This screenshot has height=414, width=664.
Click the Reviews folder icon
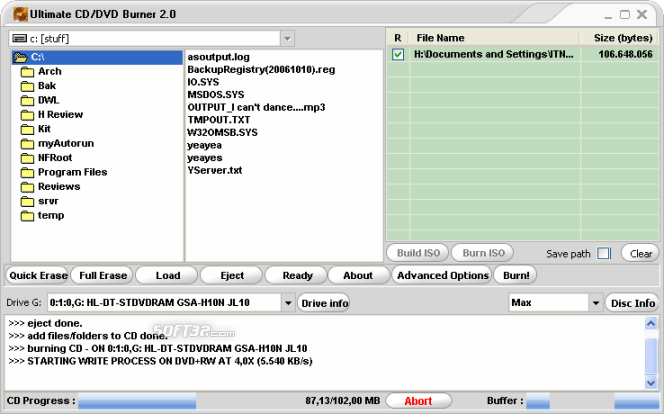(28, 187)
